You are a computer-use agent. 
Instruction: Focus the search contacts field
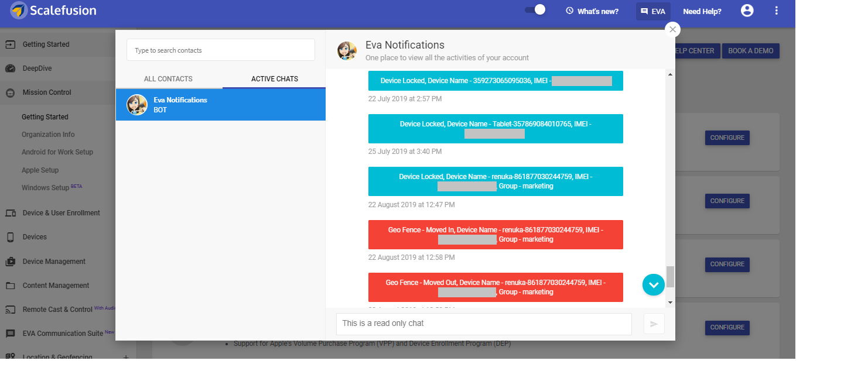[x=221, y=50]
